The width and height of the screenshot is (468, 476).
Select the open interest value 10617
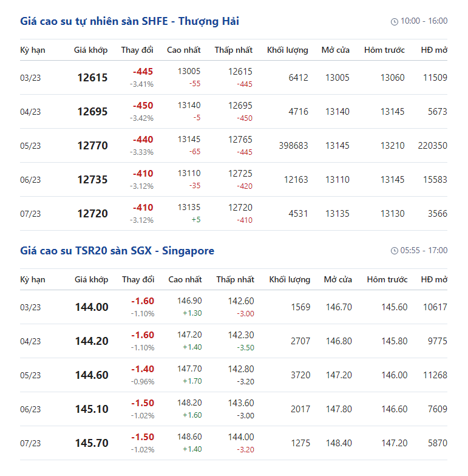pos(435,307)
